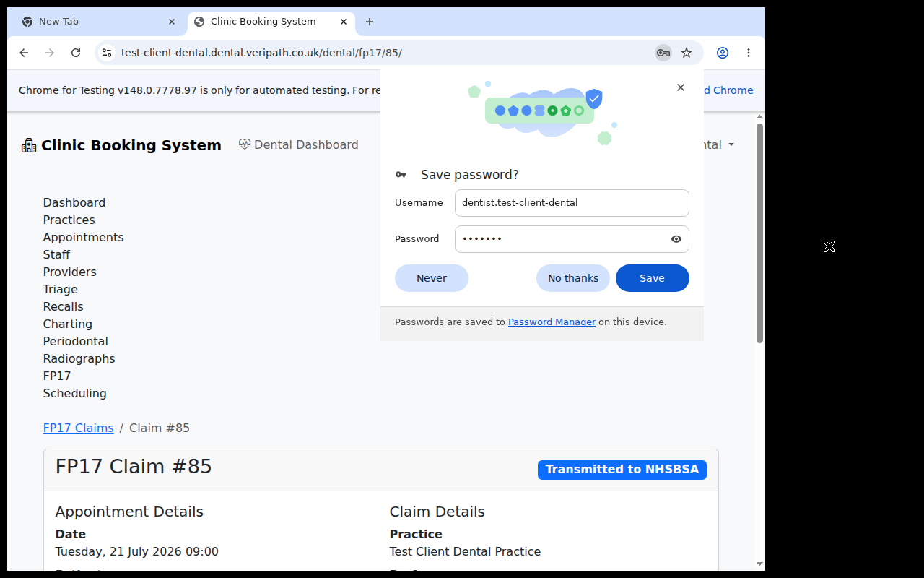The height and width of the screenshot is (578, 924).
Task: Expand the user account dropdown caret
Action: 731,145
